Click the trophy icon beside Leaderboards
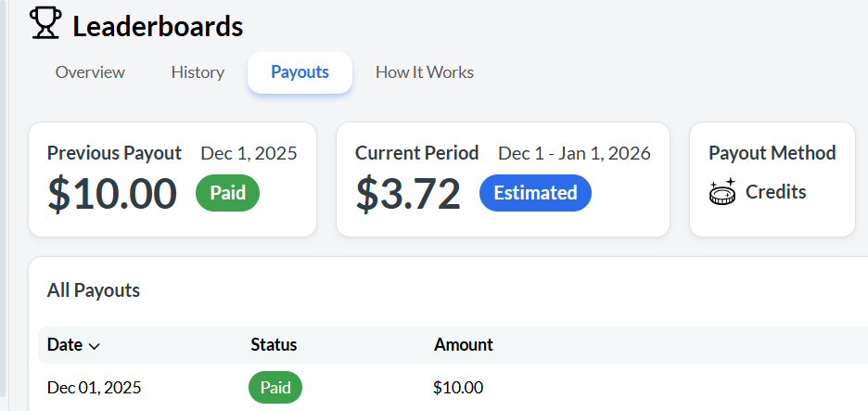This screenshot has height=411, width=868. pos(45,24)
